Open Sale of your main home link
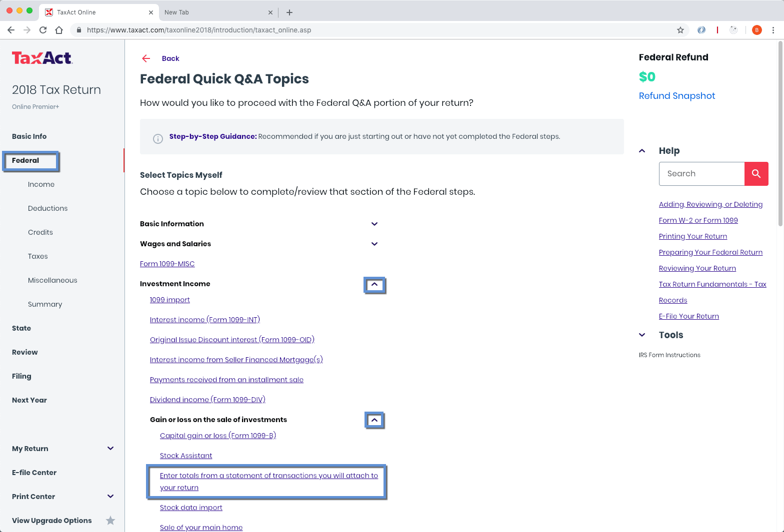The width and height of the screenshot is (784, 532). (x=201, y=528)
